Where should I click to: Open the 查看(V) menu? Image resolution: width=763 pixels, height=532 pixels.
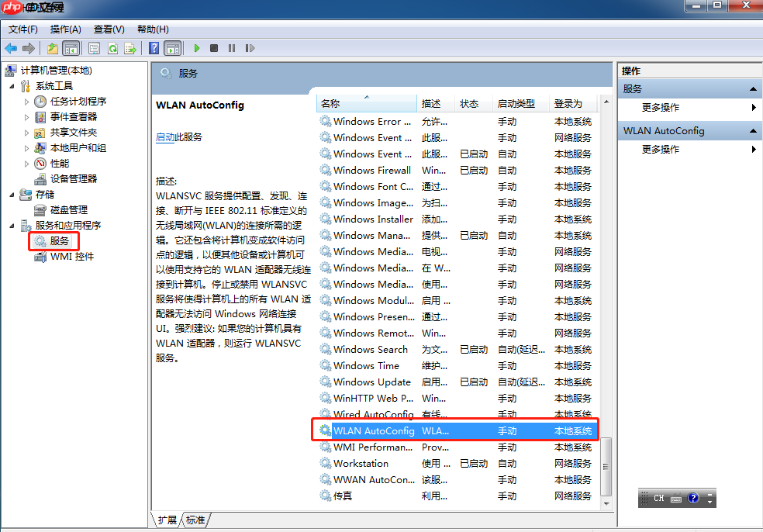[108, 29]
